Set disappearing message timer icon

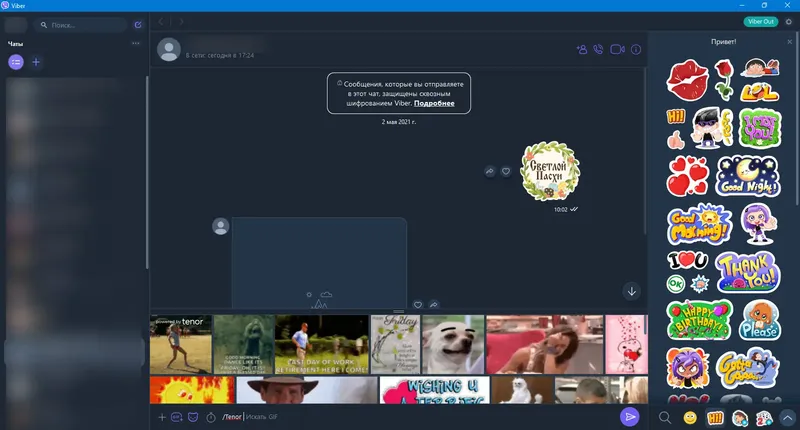211,417
